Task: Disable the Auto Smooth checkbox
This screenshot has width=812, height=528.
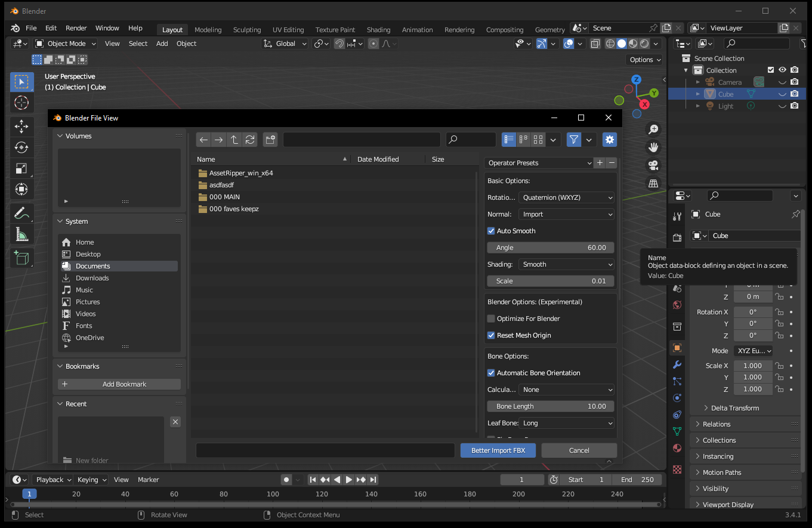Action: 491,231
